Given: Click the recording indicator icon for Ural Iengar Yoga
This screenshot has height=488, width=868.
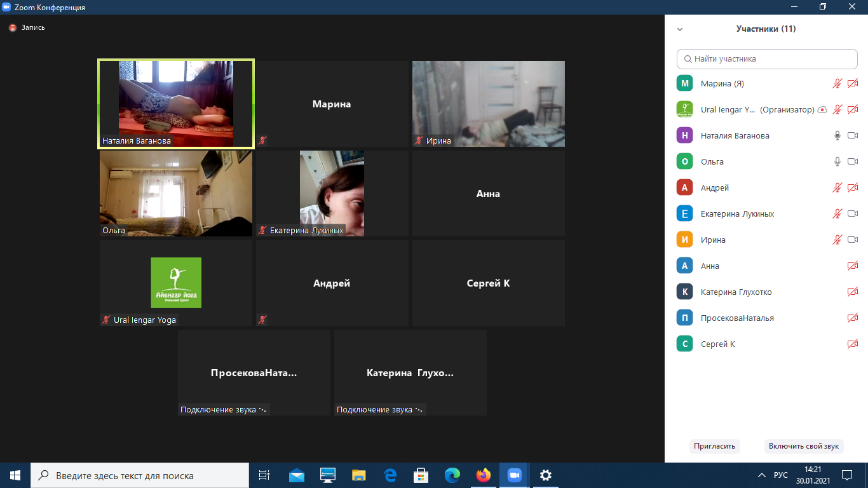Looking at the screenshot, I should click(x=822, y=109).
